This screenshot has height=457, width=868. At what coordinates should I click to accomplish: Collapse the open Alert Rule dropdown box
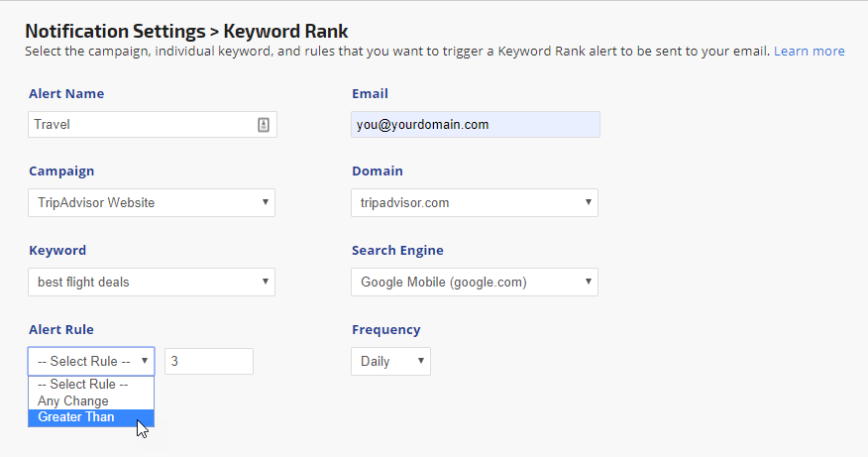(91, 361)
